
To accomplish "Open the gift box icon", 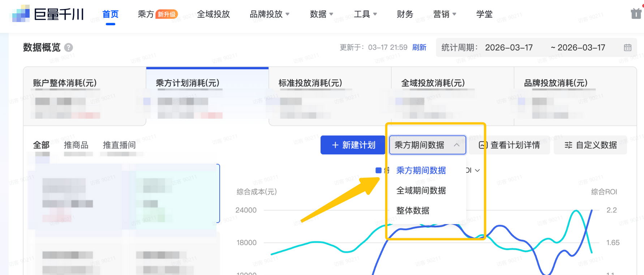I will pos(636,14).
